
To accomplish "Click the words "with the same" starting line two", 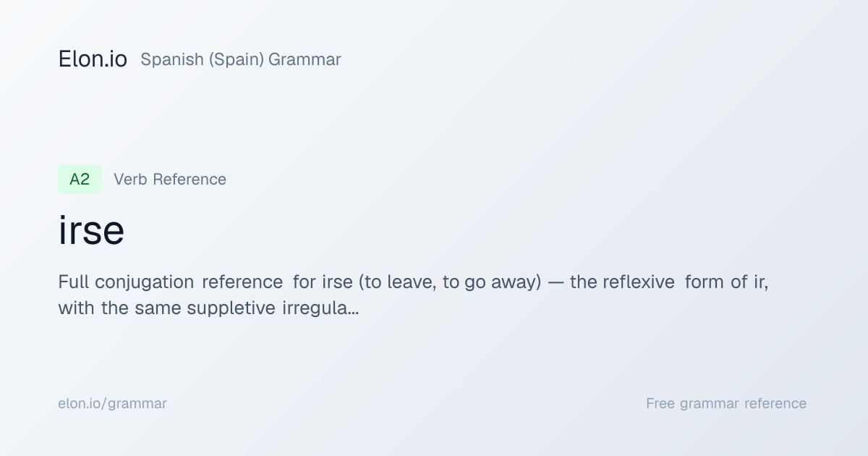I will 119,308.
